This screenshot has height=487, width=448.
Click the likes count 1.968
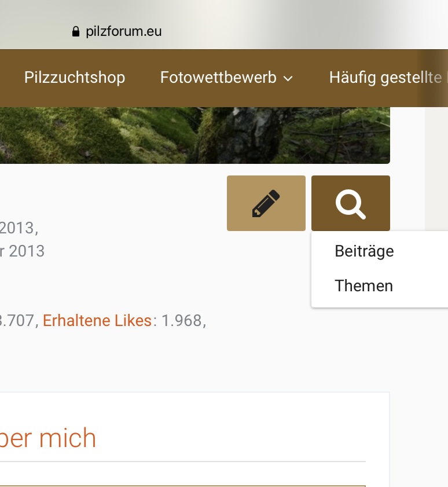[182, 321]
